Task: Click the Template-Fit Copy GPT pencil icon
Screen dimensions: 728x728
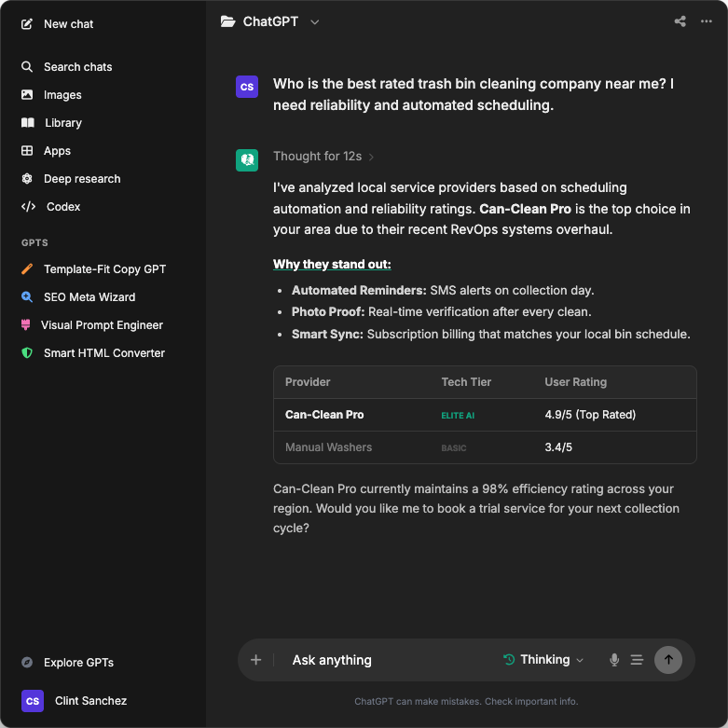Action: tap(27, 268)
